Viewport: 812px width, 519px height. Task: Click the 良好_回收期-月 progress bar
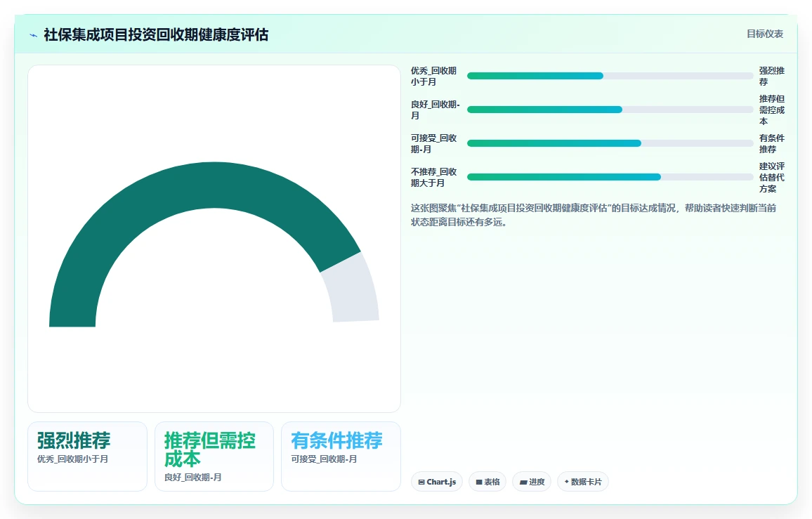click(610, 110)
